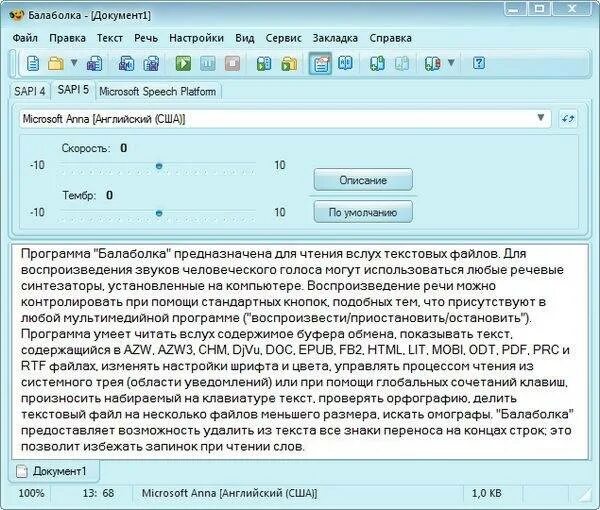Open a file using the yellow folder icon

pos(55,63)
